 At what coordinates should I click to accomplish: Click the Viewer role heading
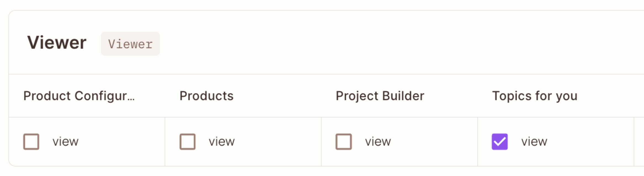(x=57, y=43)
